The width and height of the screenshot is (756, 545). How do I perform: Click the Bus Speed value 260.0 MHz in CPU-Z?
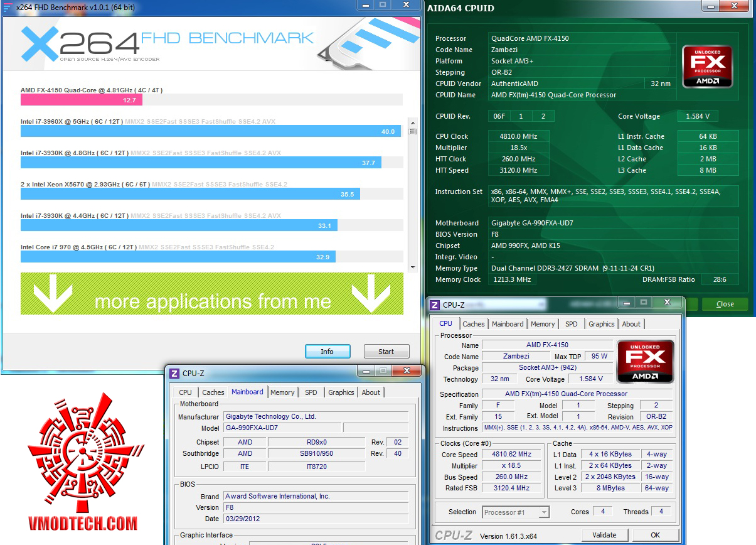513,477
